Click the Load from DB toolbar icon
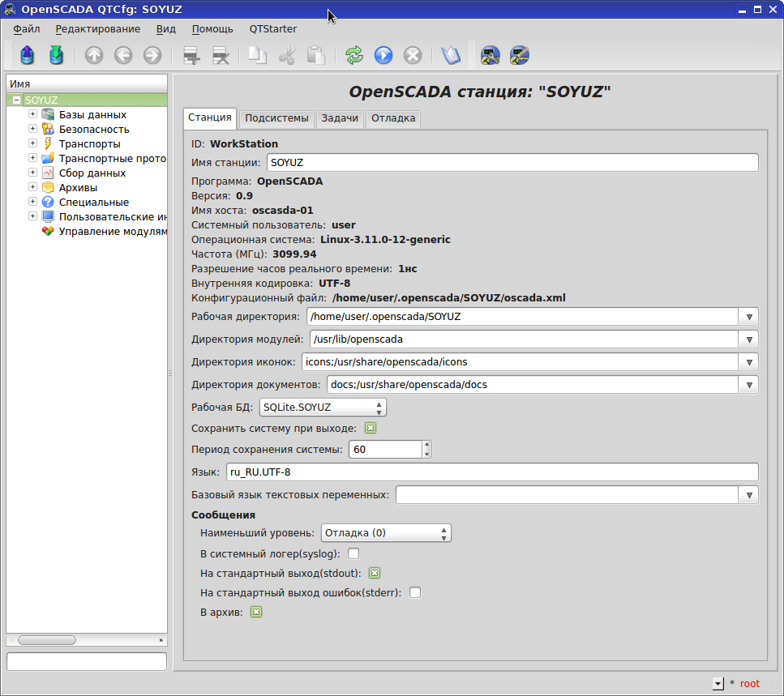Viewport: 784px width, 696px height. click(27, 55)
